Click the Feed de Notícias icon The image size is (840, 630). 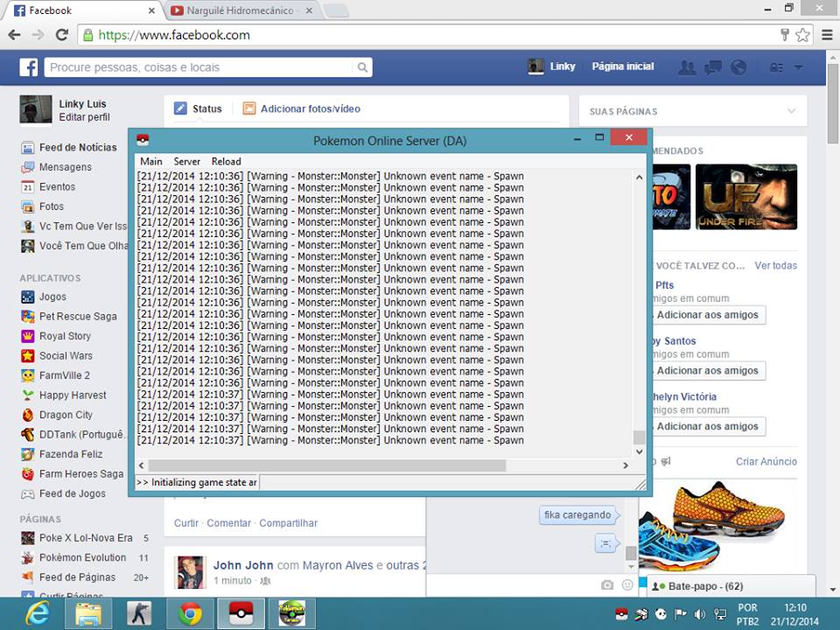(27, 147)
